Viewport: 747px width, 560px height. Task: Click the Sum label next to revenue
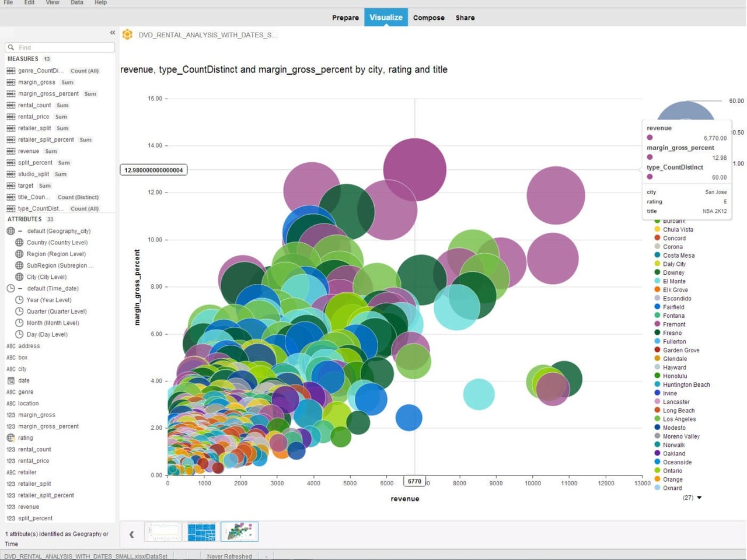[x=51, y=151]
